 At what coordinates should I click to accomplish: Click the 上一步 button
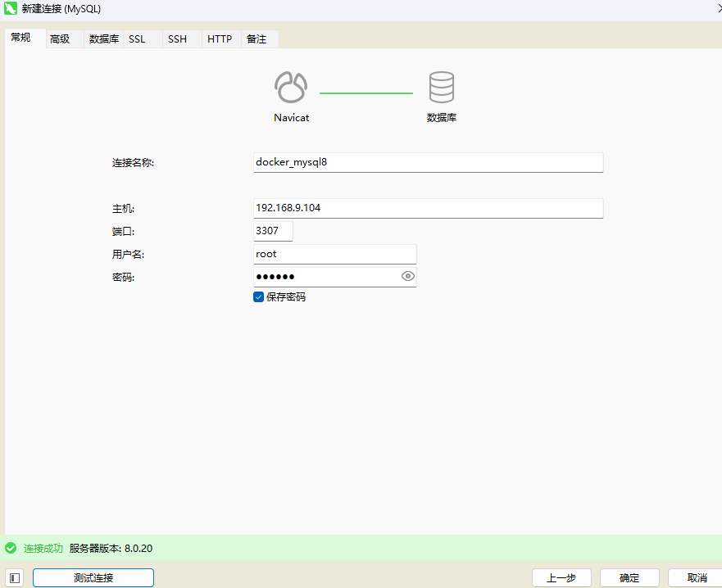click(x=561, y=577)
